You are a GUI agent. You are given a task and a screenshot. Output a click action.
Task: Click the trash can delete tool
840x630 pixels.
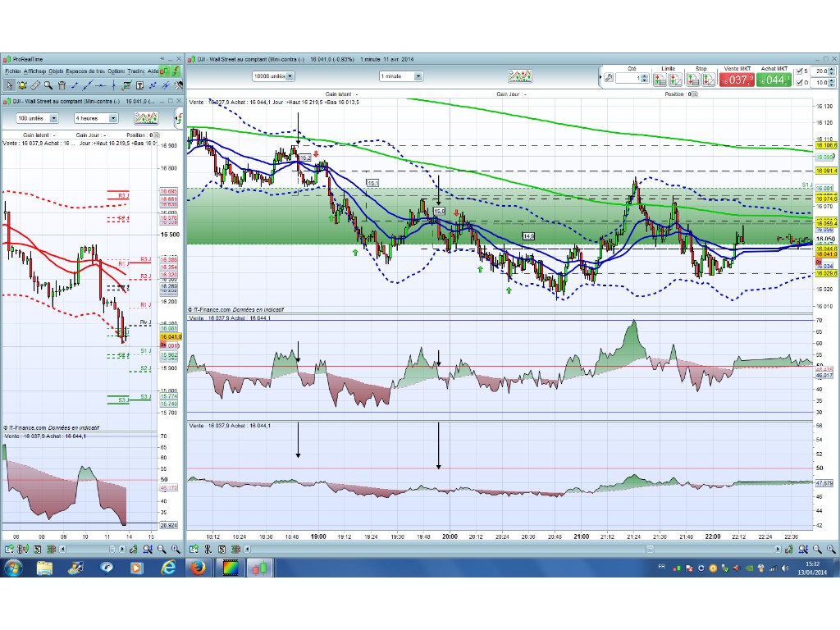[x=61, y=85]
